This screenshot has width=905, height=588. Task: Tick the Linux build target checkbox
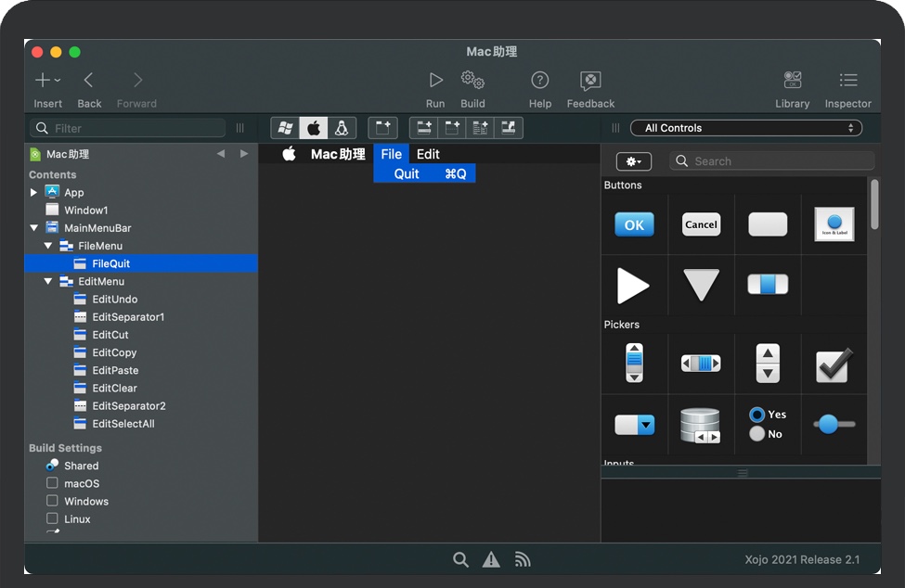click(x=53, y=518)
